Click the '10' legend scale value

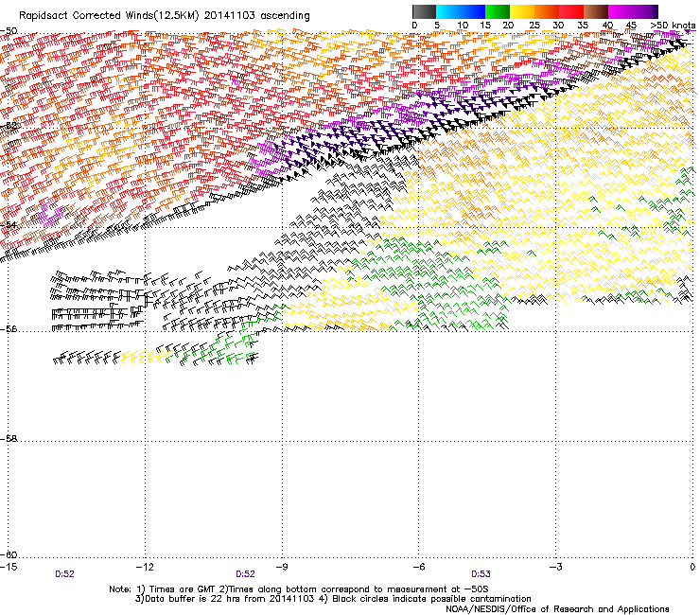463,26
